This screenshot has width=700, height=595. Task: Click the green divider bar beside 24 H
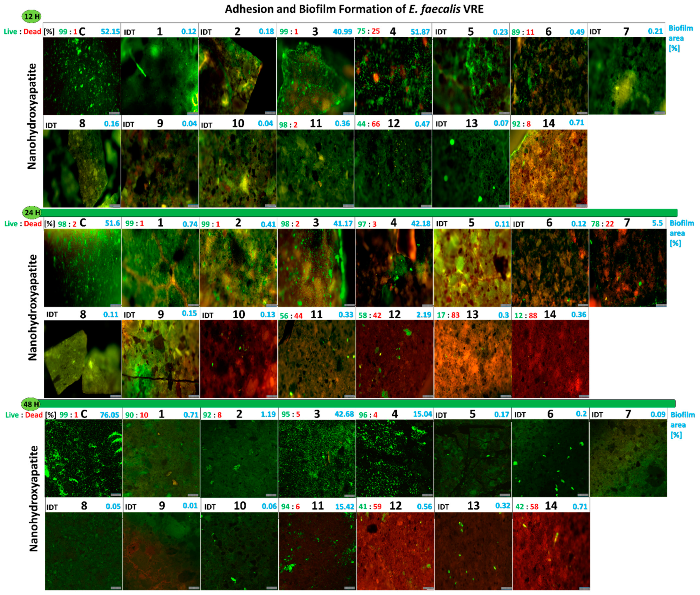357,213
